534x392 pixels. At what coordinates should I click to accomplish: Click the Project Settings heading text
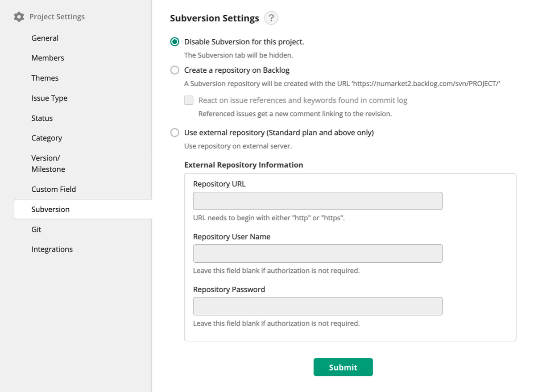click(x=57, y=17)
